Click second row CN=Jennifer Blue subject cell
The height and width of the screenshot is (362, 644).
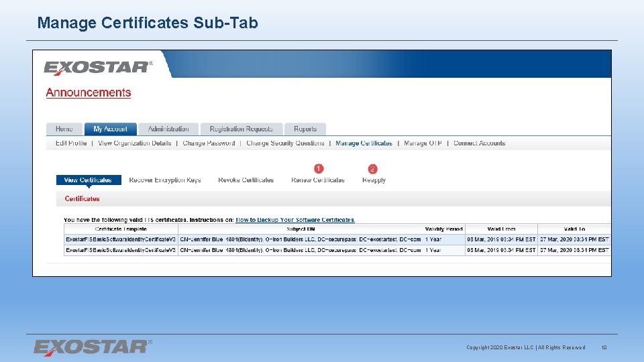click(301, 250)
